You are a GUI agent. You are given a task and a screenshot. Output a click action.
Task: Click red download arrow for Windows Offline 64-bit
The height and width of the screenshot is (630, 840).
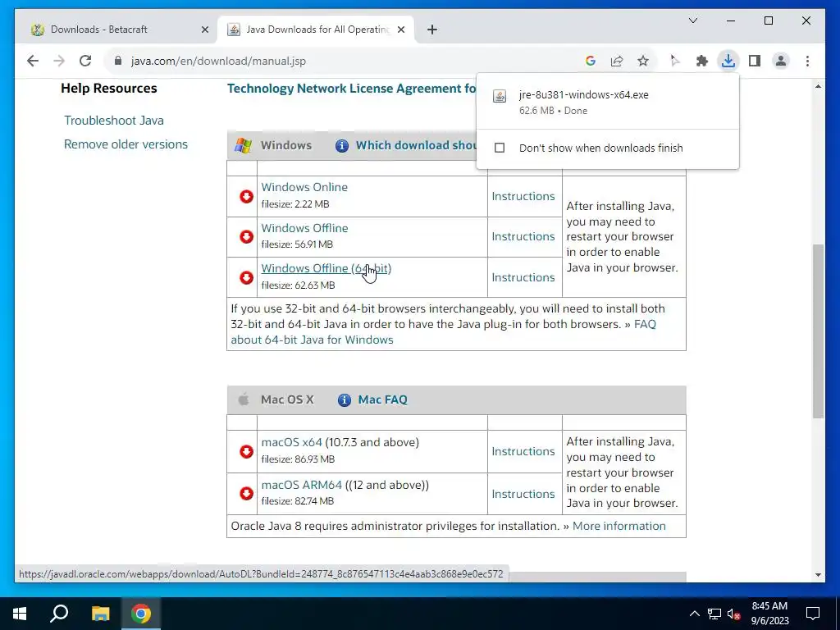pos(246,277)
